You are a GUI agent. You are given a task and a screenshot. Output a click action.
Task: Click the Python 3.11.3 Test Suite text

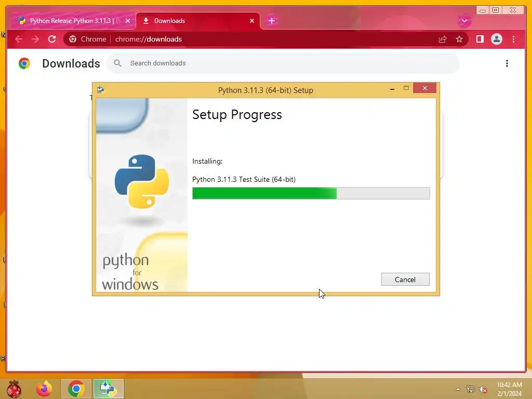244,179
